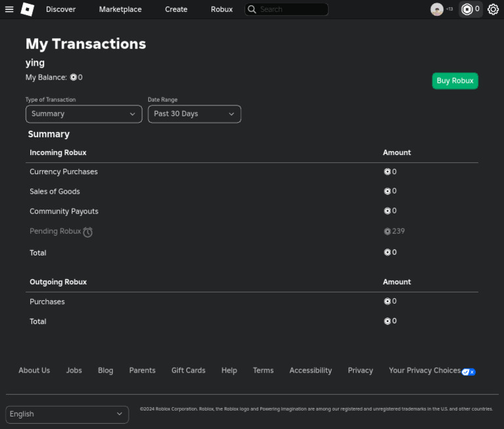Open the Type of Transaction Summary dropdown
Viewport: 504px width, 429px height.
[x=84, y=114]
